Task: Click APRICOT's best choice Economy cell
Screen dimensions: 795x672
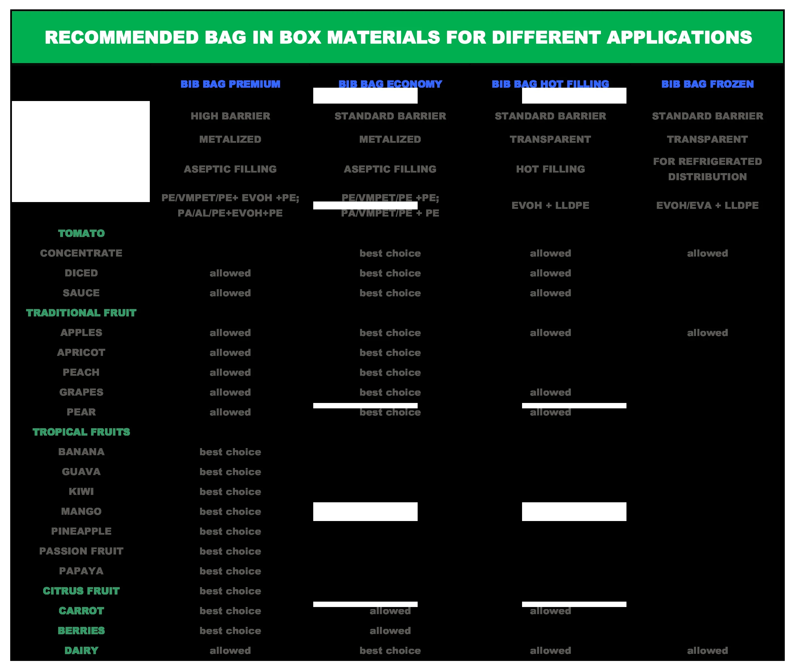Action: point(390,352)
